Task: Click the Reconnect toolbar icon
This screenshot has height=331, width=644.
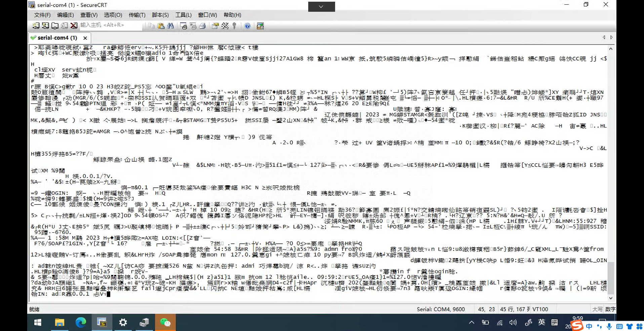Action: pyautogui.click(x=65, y=26)
